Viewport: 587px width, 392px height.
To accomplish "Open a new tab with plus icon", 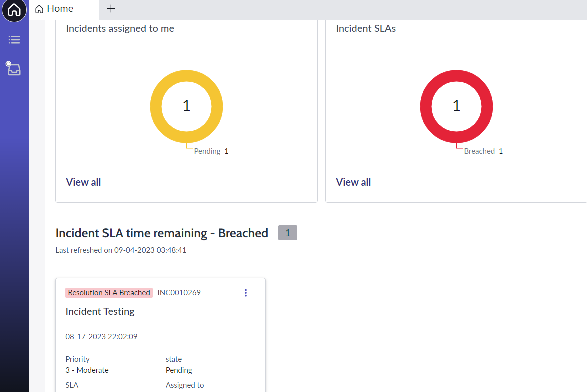I will point(111,8).
